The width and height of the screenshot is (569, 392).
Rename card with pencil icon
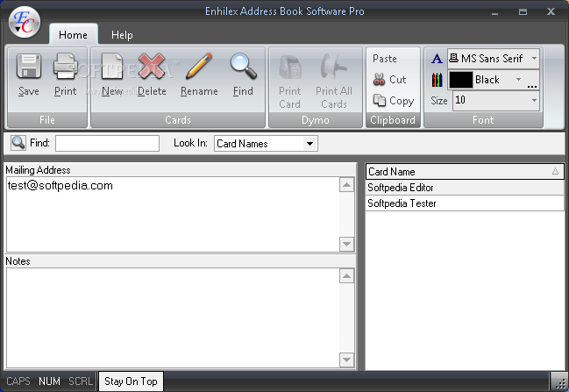[x=199, y=75]
